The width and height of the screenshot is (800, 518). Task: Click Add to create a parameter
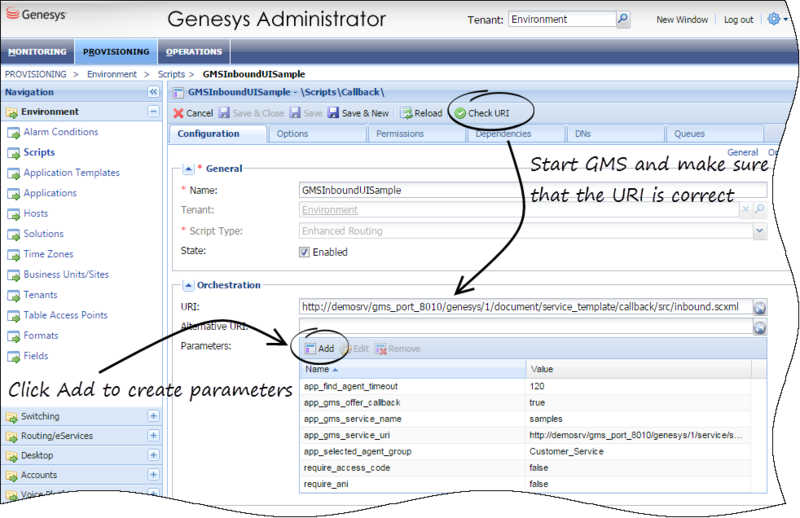[x=319, y=348]
